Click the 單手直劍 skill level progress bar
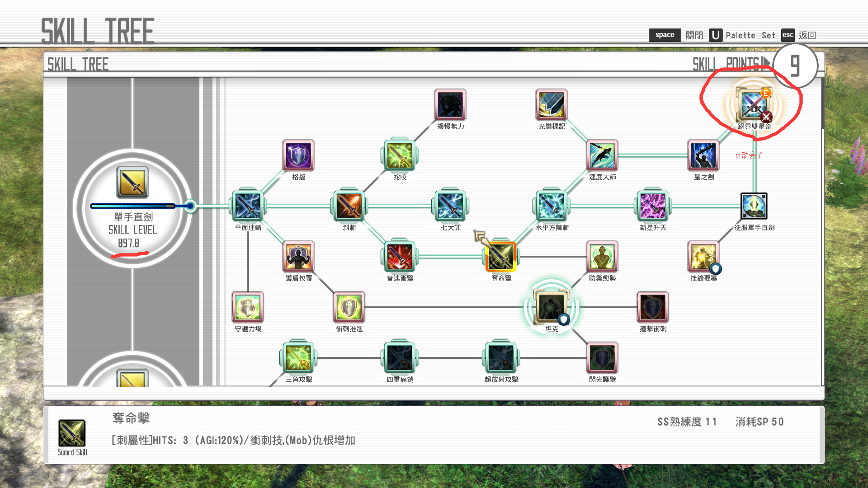The image size is (868, 488). pyautogui.click(x=133, y=206)
